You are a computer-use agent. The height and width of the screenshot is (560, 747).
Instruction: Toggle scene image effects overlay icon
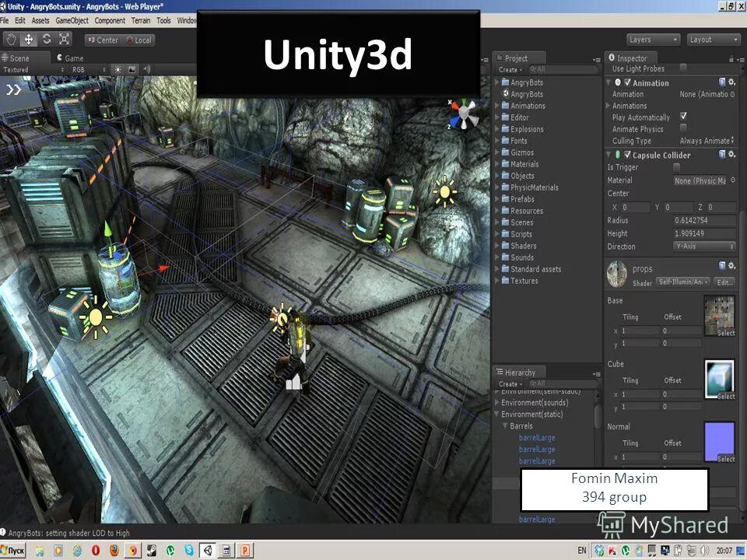[132, 70]
